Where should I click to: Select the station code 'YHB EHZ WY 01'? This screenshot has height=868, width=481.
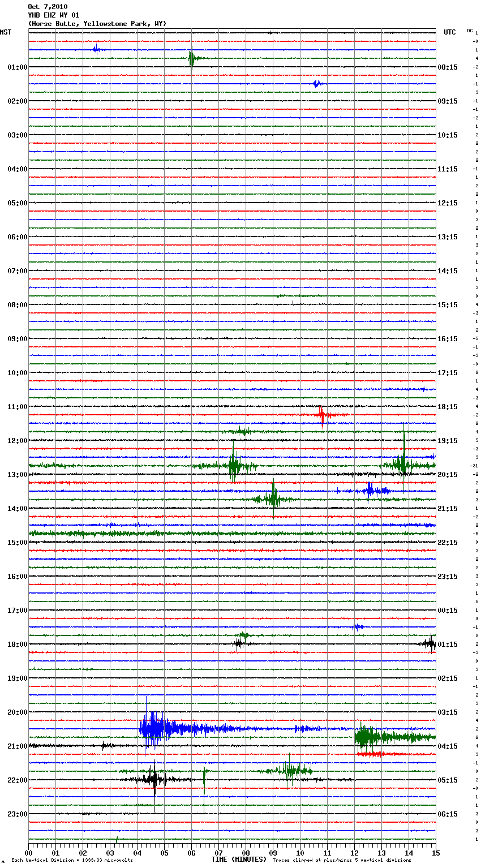tap(54, 15)
